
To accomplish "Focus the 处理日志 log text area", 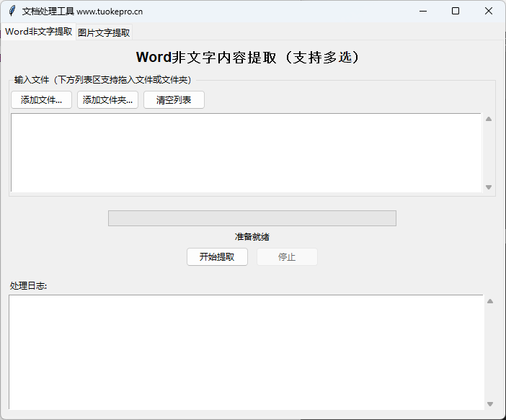I will 246,352.
